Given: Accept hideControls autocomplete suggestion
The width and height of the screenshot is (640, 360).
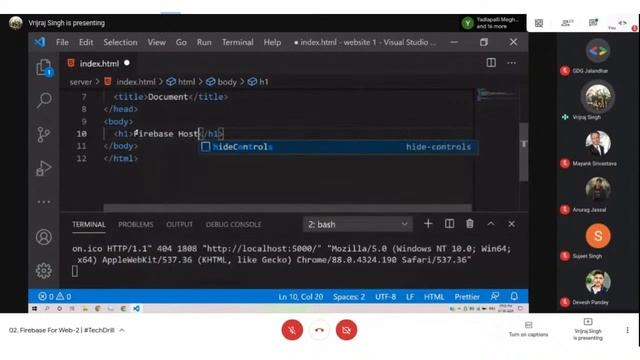Looking at the screenshot, I should (338, 147).
